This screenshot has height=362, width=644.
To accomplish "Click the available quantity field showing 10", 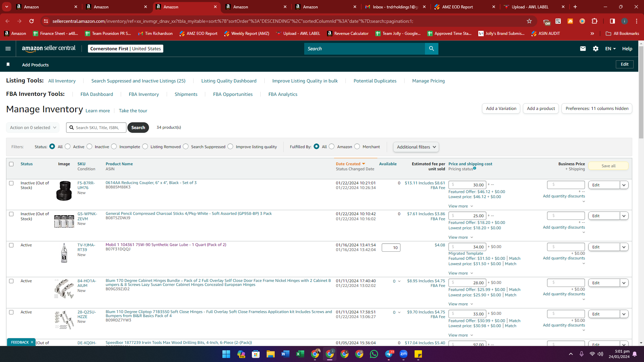I will tap(391, 248).
